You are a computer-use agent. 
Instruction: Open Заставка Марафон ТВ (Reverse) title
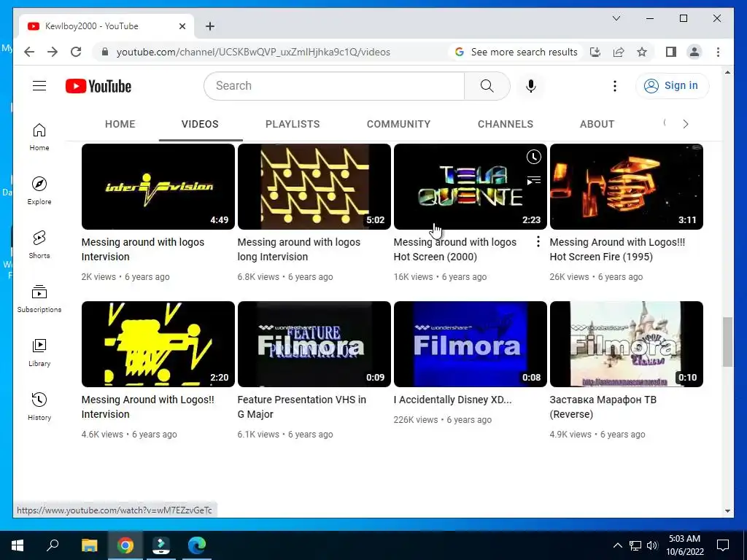(x=603, y=407)
